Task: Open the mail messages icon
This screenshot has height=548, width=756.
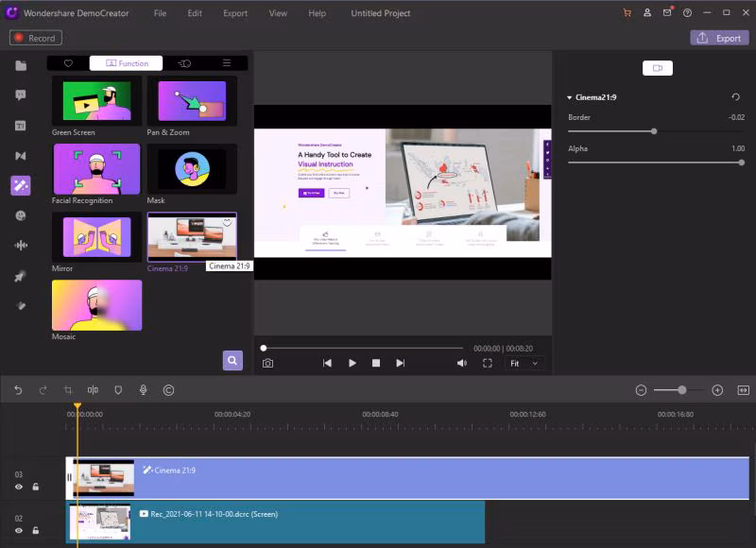Action: click(667, 12)
